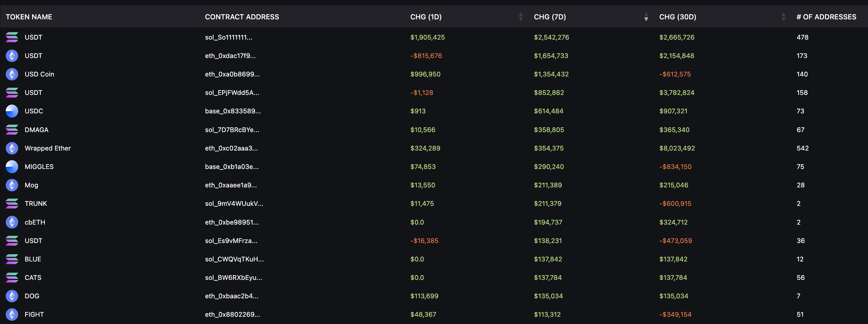Screen dimensions: 868x324
Task: Click contract address eth_0xdac17f9...
Action: pos(230,56)
